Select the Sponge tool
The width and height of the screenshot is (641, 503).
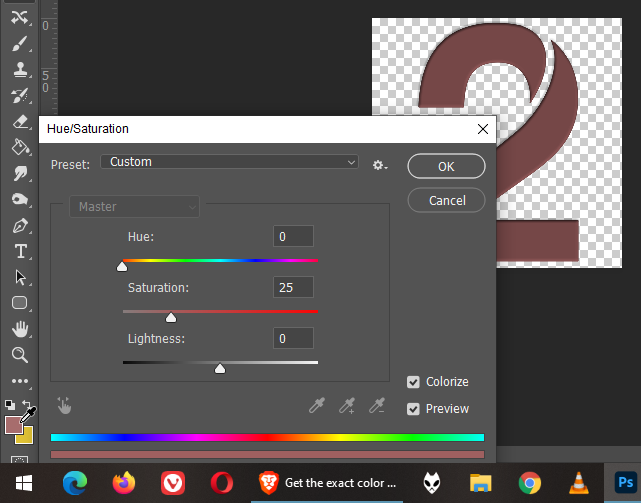(20, 199)
